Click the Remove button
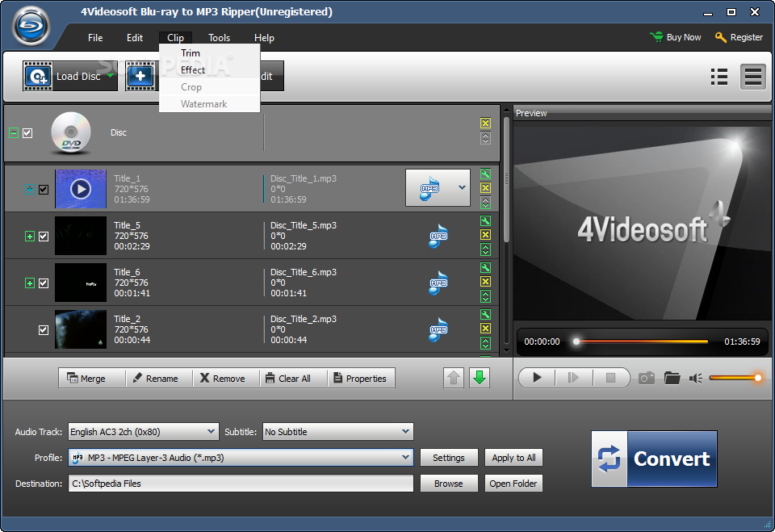Screen dimensions: 775x532 pyautogui.click(x=226, y=379)
